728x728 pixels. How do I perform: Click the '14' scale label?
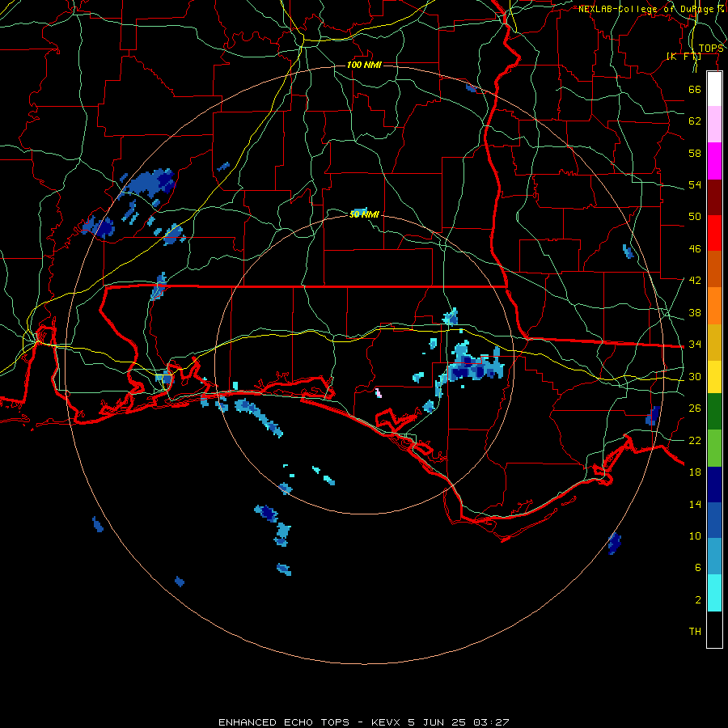(x=695, y=504)
